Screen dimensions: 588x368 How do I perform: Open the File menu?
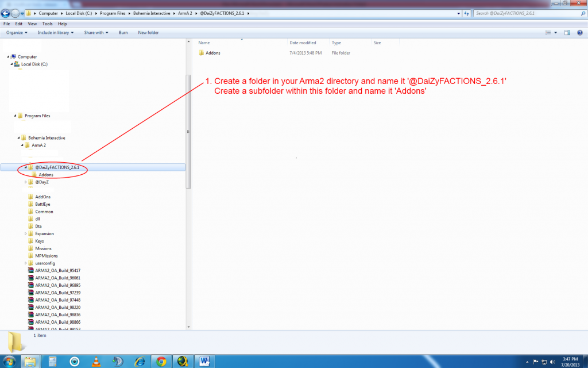[7, 24]
